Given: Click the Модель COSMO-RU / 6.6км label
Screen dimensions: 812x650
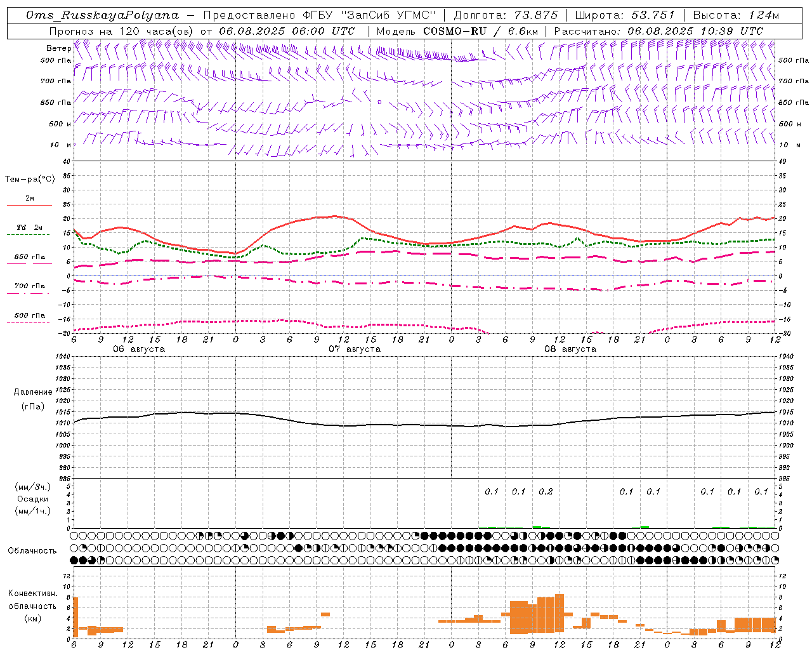Looking at the screenshot, I should click(456, 31).
